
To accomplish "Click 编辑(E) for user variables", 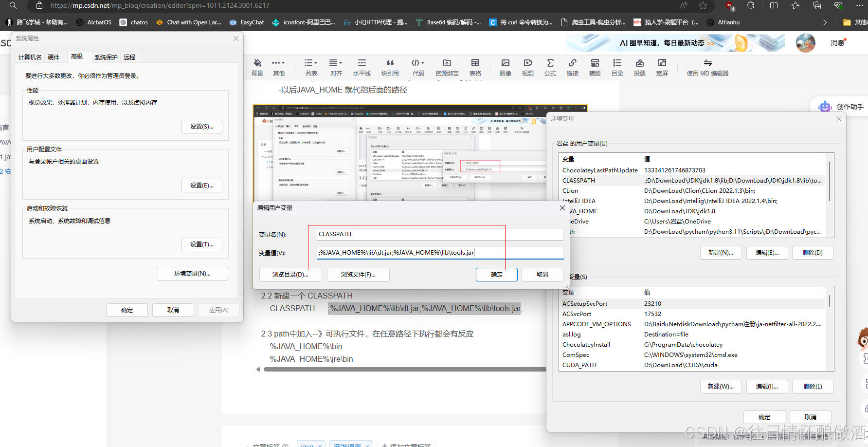I will (767, 253).
